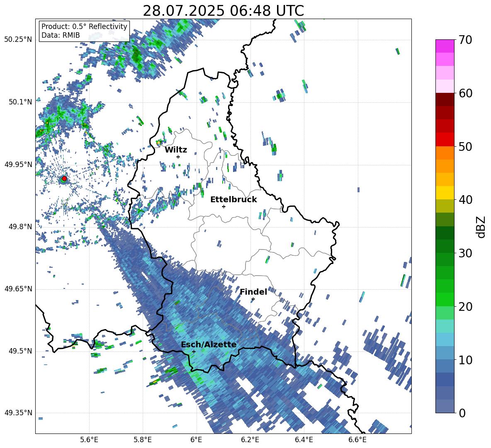
Task: Click the Ettelbruck city label
Action: click(233, 200)
